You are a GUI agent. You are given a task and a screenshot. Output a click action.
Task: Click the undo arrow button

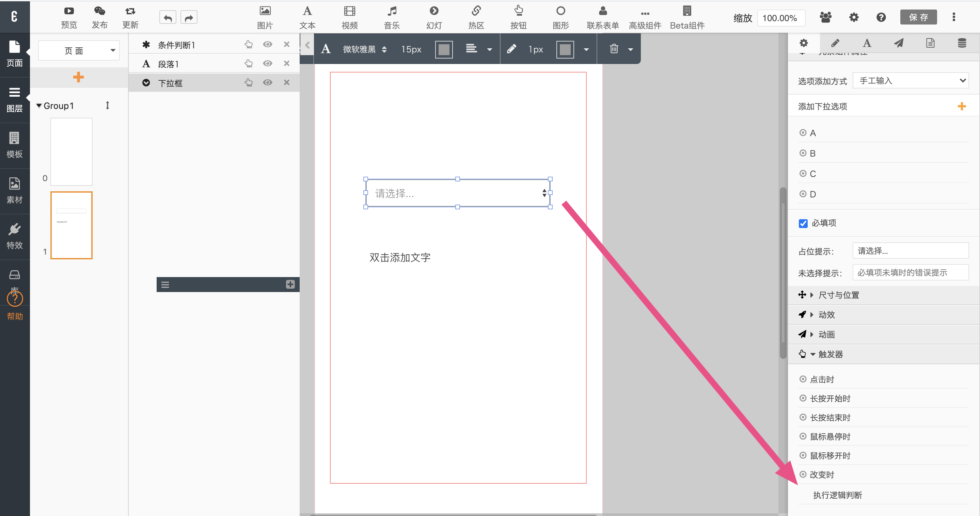168,17
